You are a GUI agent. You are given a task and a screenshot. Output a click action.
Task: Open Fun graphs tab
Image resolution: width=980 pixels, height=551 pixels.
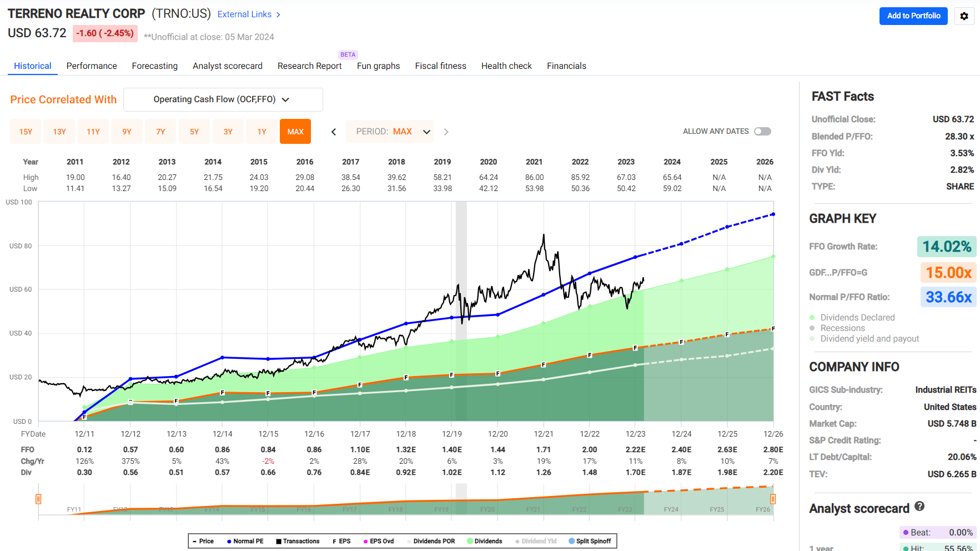click(379, 66)
